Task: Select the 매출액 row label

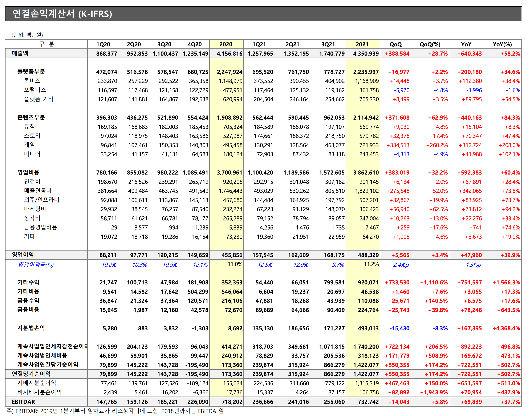Action: point(20,53)
